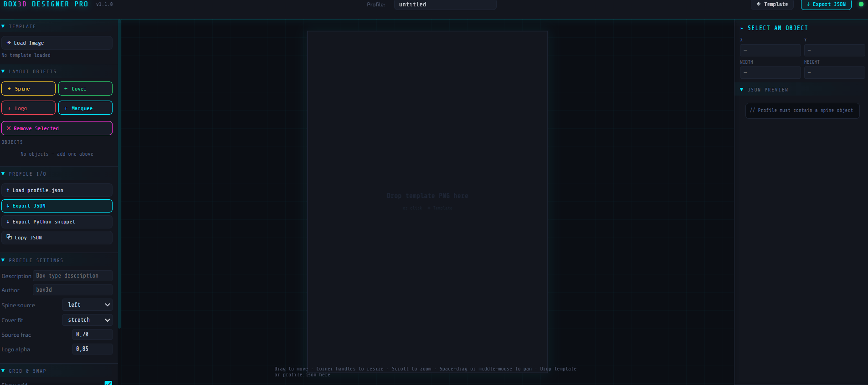Click the Template button in top bar
This screenshot has width=868, height=385.
[772, 5]
